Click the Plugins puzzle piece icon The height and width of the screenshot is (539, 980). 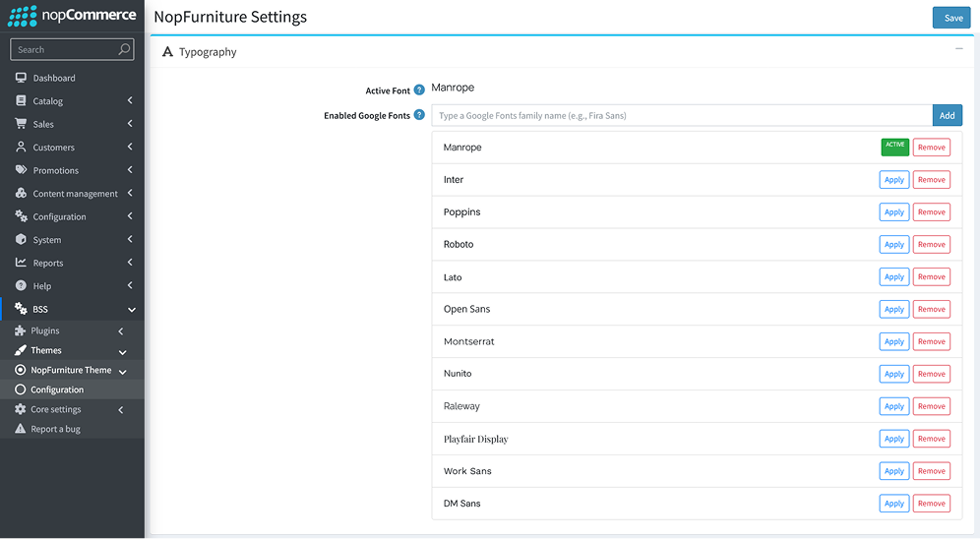[20, 330]
